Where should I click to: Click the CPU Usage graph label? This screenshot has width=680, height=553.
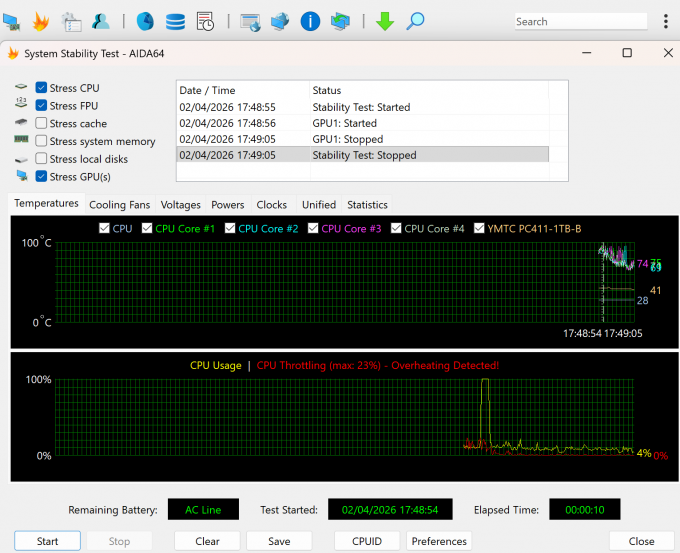coord(216,365)
